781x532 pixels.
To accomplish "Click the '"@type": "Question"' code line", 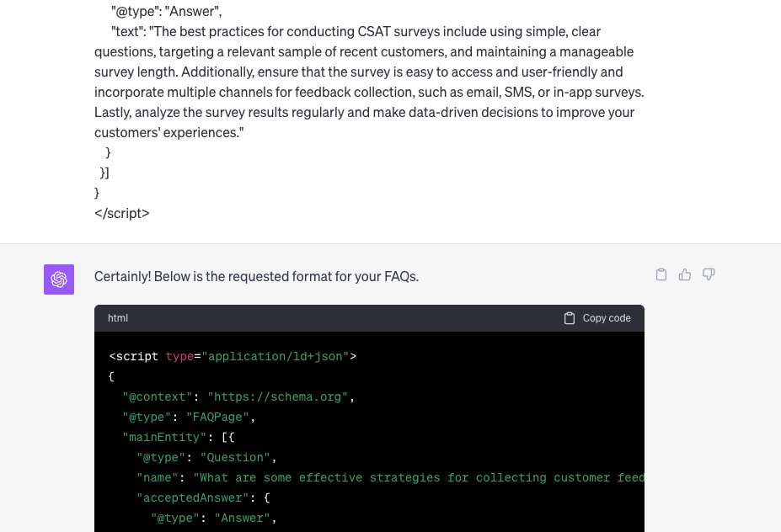I will pyautogui.click(x=206, y=458).
